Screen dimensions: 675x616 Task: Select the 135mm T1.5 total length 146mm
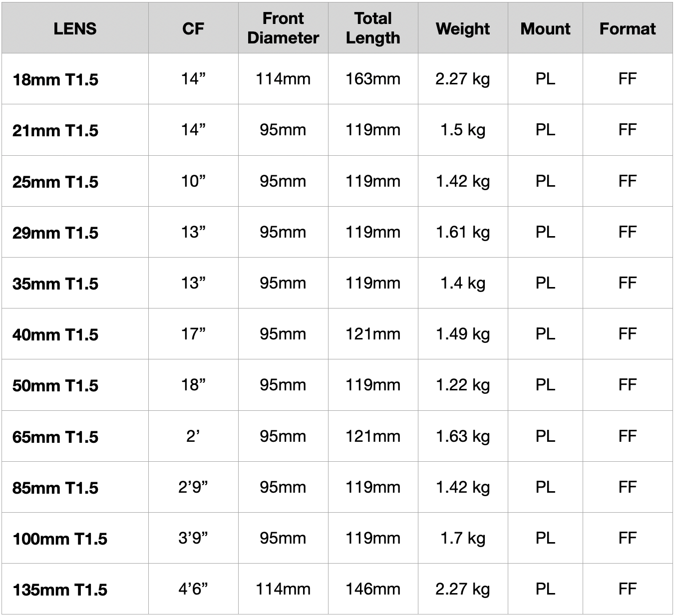click(x=373, y=589)
